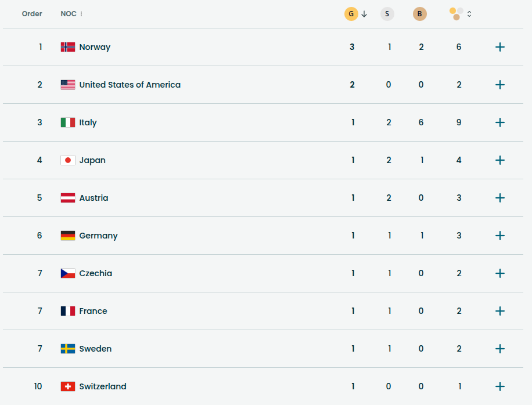Image resolution: width=532 pixels, height=405 pixels.
Task: Open the France country link
Action: point(93,311)
